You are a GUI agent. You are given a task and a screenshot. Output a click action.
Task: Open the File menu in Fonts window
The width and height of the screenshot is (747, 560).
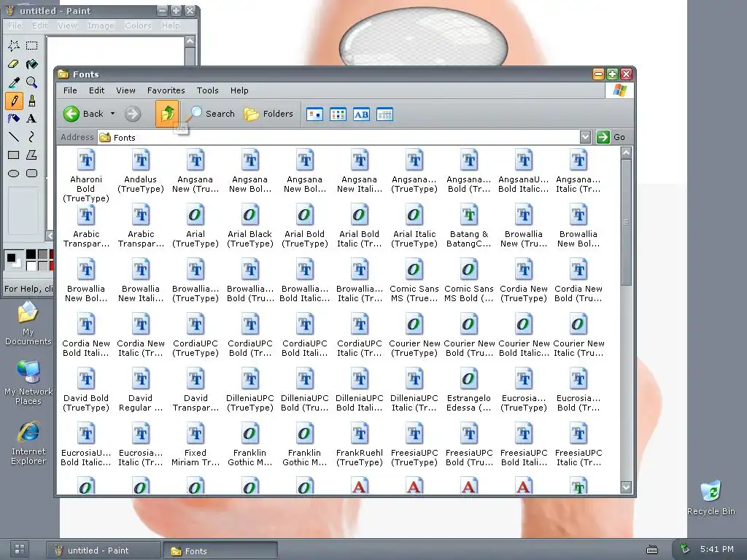[x=70, y=90]
